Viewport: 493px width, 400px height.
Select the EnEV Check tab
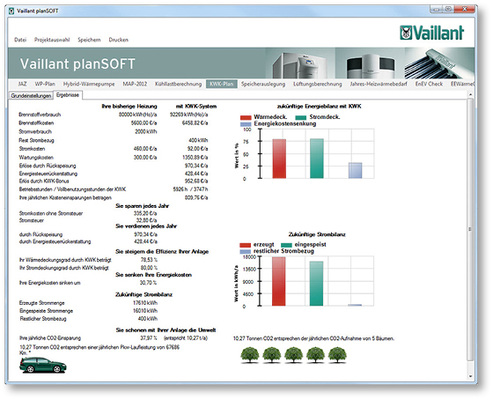(x=429, y=84)
